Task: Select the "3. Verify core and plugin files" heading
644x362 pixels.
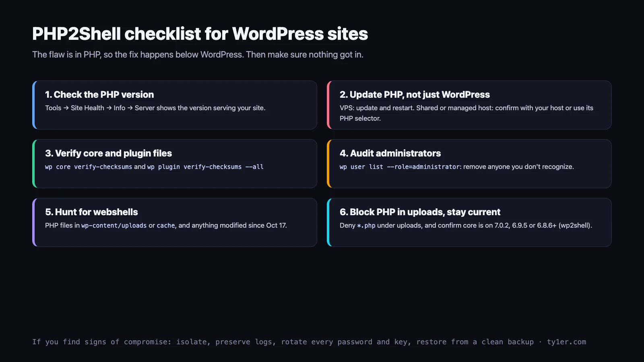Action: (x=108, y=153)
